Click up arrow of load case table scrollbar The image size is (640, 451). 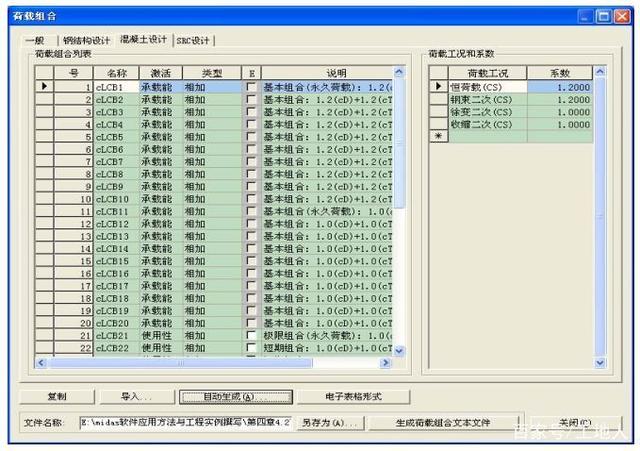point(600,72)
